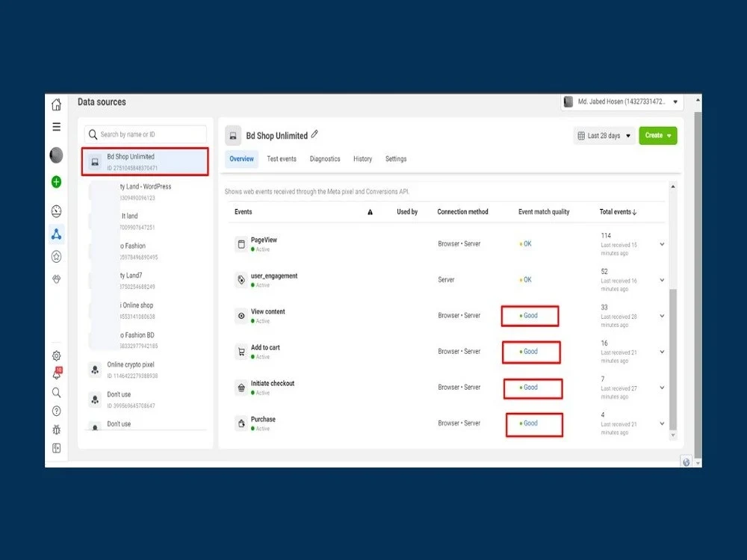Open the green Create dropdown button

[657, 135]
